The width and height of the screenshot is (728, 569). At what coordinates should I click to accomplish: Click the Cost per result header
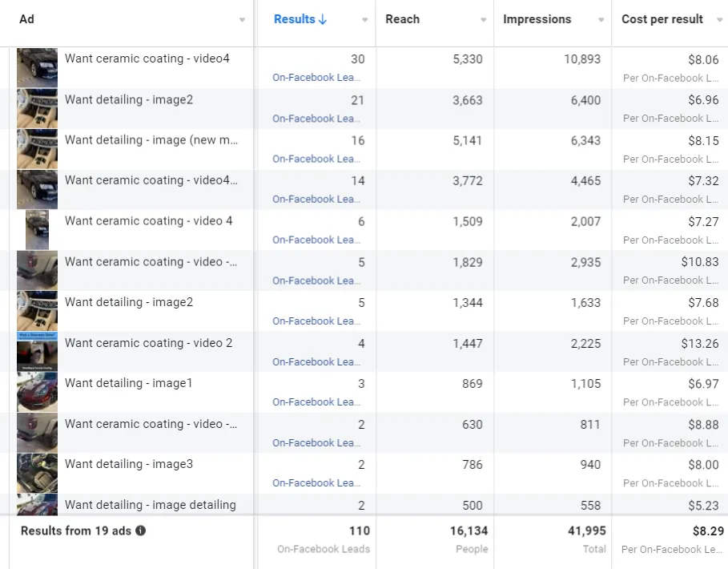tap(662, 19)
